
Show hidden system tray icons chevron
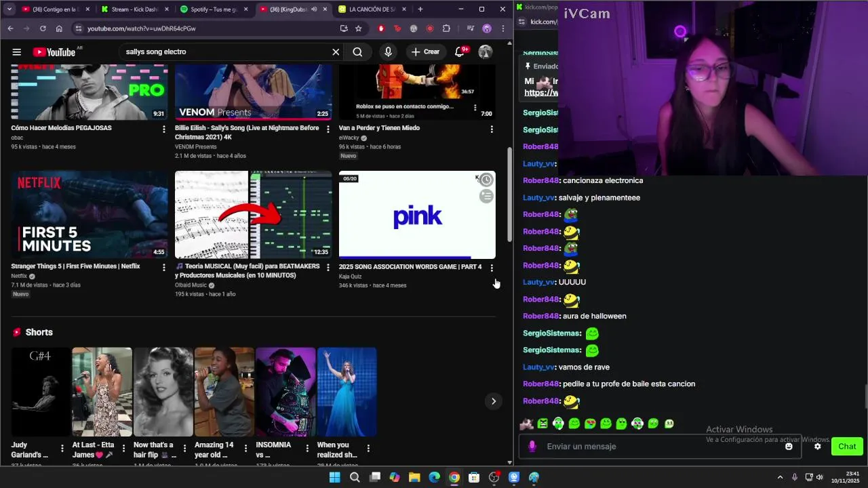click(x=780, y=477)
